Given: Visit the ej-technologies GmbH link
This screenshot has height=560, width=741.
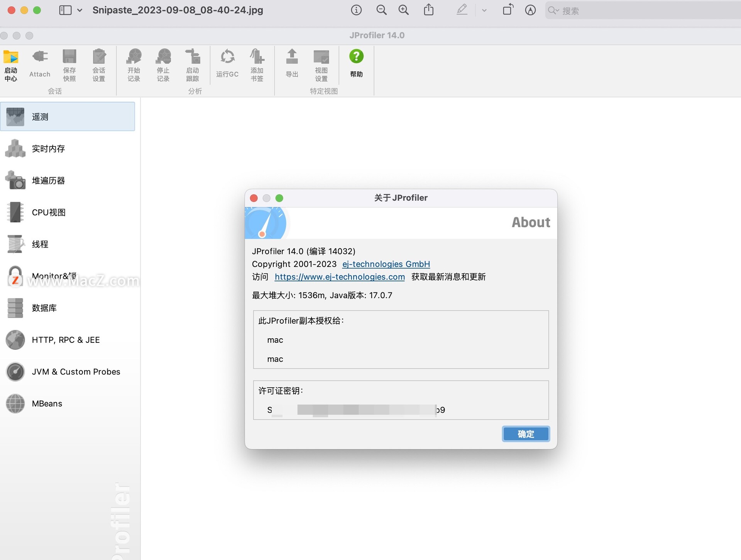Looking at the screenshot, I should [386, 264].
